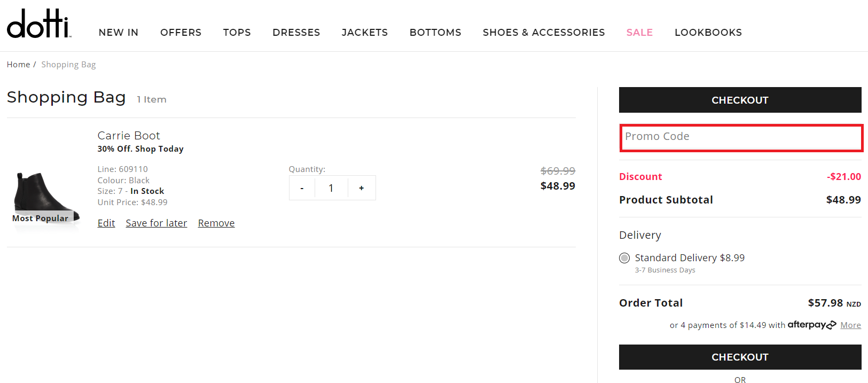Open the BOTTOMS menu
868x383 pixels.
pyautogui.click(x=435, y=33)
